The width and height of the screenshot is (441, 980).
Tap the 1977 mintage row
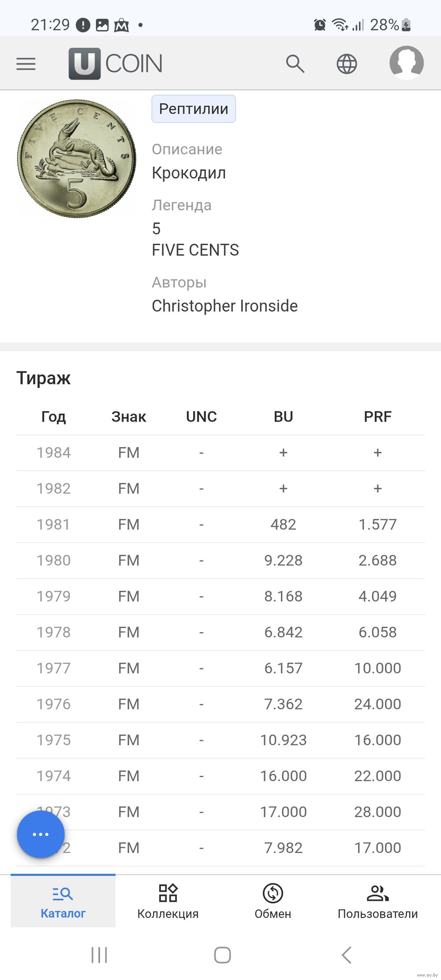(220, 668)
